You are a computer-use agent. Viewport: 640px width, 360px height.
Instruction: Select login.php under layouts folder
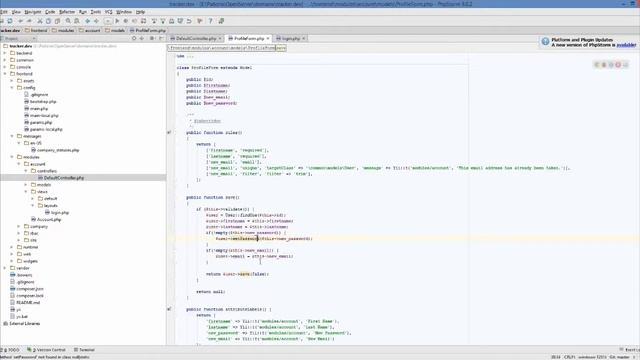point(57,213)
